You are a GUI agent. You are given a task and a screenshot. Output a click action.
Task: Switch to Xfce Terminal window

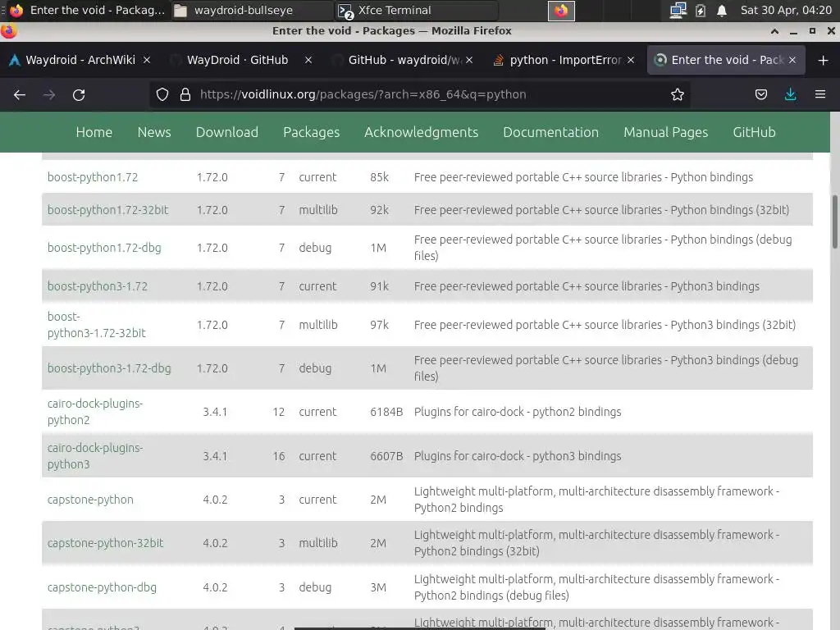pos(417,11)
